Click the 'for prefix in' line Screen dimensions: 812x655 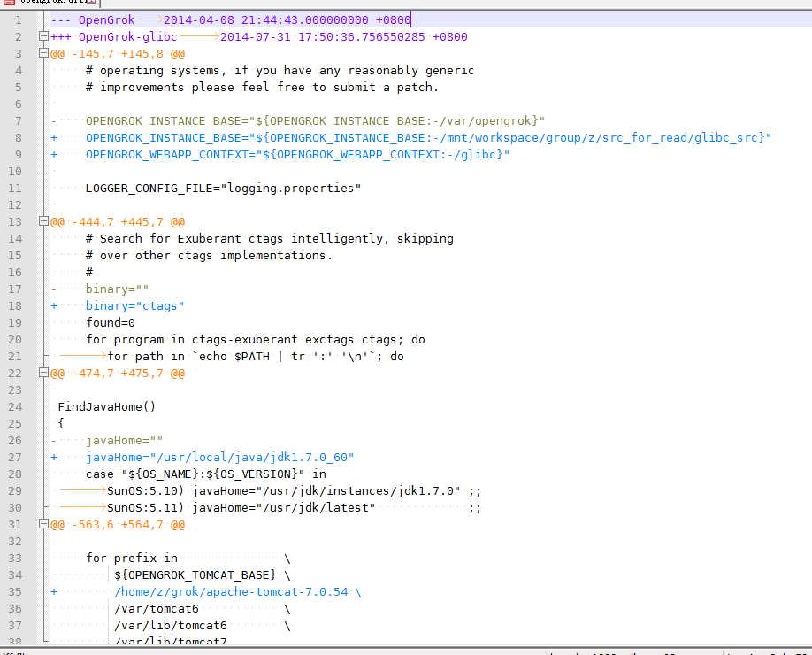pos(188,559)
